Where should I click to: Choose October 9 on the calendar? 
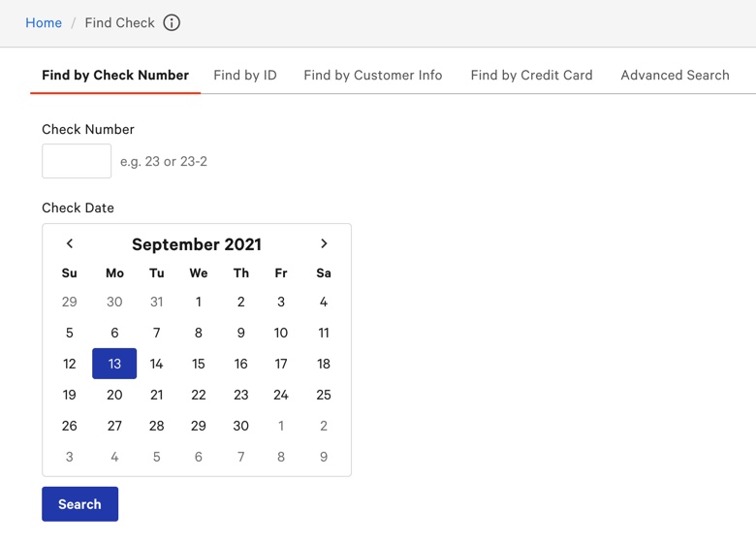click(324, 457)
